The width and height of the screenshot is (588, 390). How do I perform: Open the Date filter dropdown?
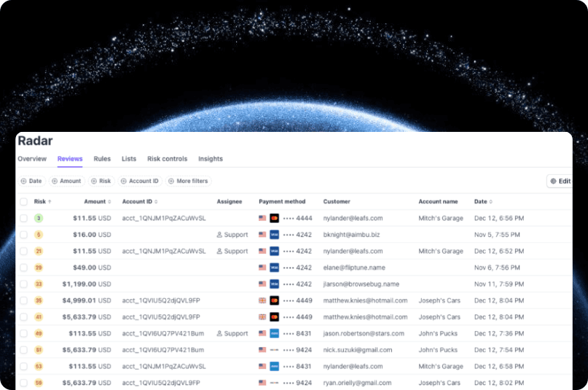[31, 181]
